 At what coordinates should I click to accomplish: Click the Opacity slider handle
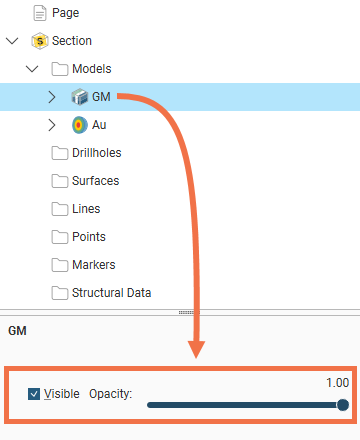pyautogui.click(x=343, y=405)
